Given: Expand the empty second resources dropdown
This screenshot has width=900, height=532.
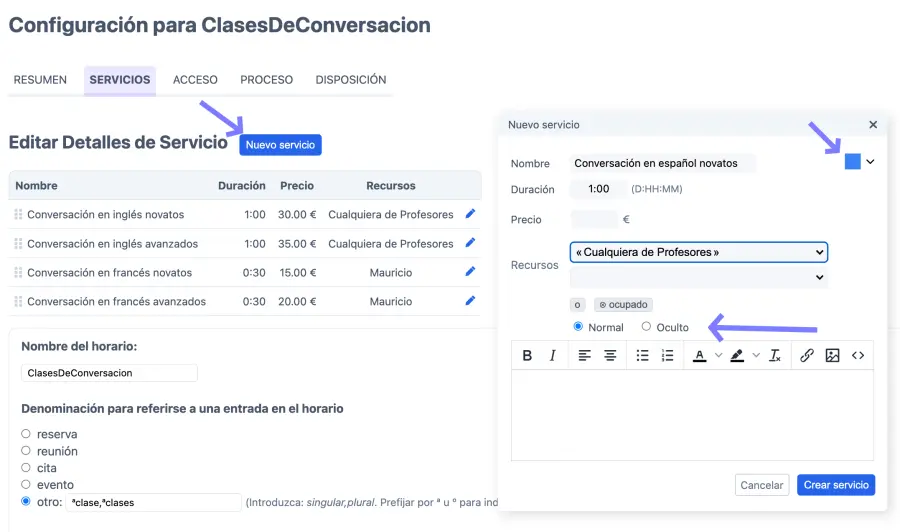Looking at the screenshot, I should coord(698,277).
